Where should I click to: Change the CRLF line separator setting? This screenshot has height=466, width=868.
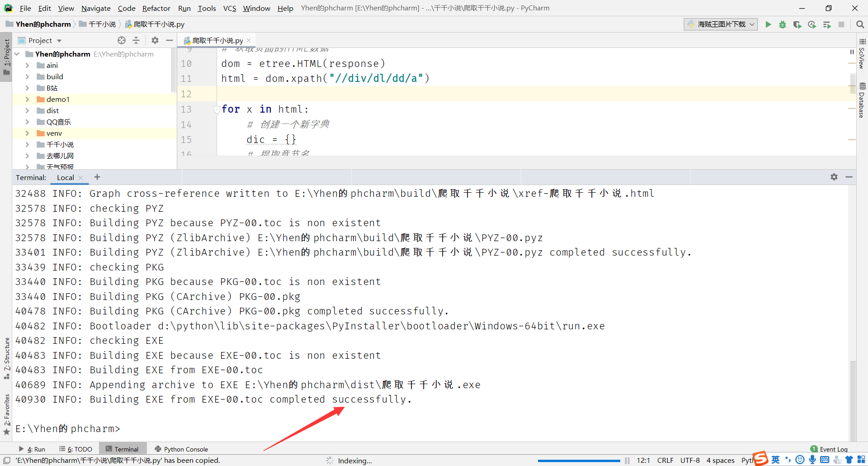(665, 461)
